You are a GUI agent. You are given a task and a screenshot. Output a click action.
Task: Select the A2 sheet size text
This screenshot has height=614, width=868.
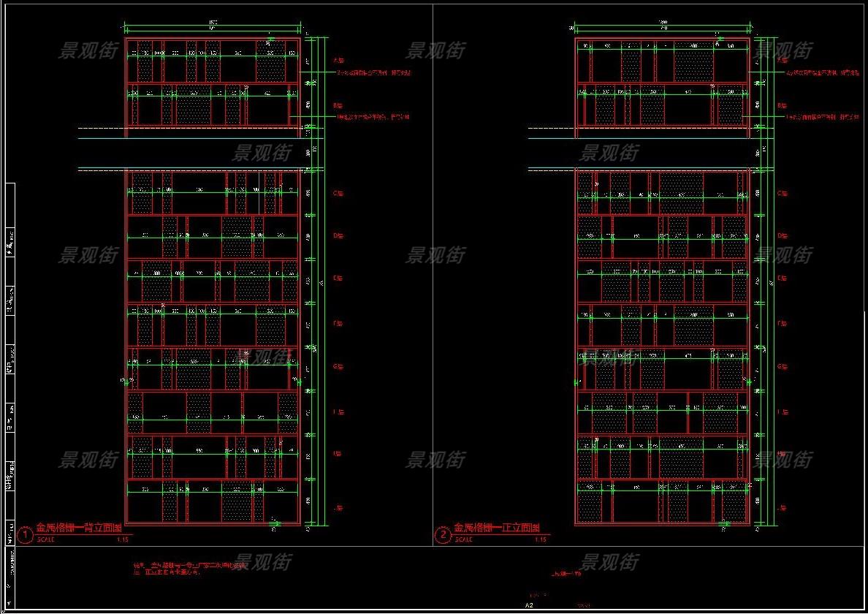tap(530, 605)
